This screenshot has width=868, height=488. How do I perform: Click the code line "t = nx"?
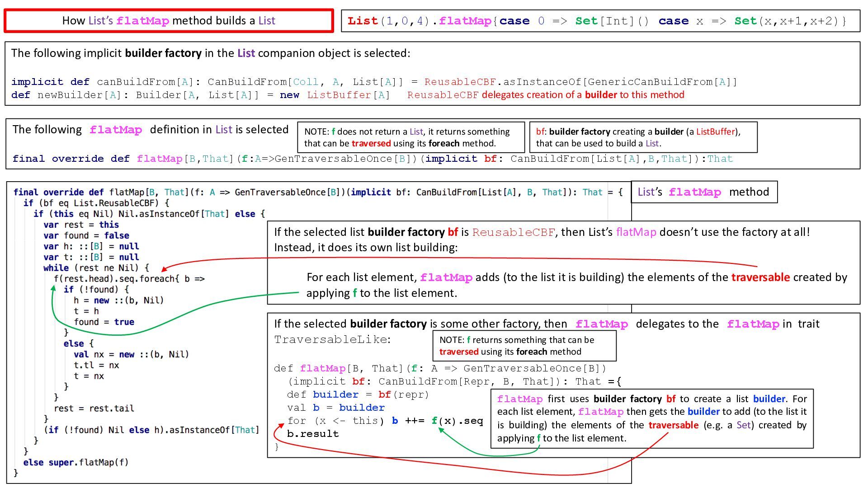pos(89,376)
